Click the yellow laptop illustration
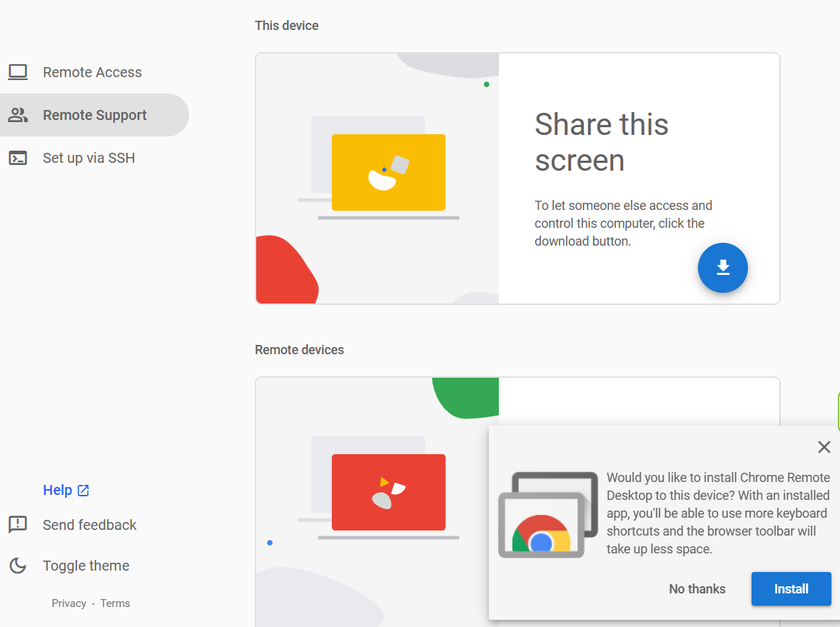The image size is (840, 627). 388,173
